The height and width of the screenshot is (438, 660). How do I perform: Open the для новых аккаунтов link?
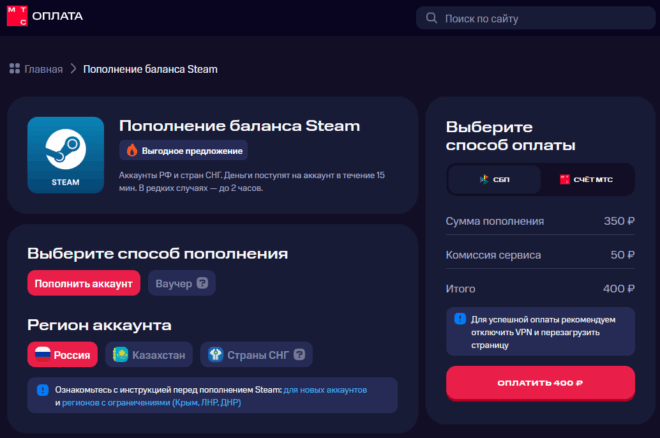pyautogui.click(x=325, y=390)
